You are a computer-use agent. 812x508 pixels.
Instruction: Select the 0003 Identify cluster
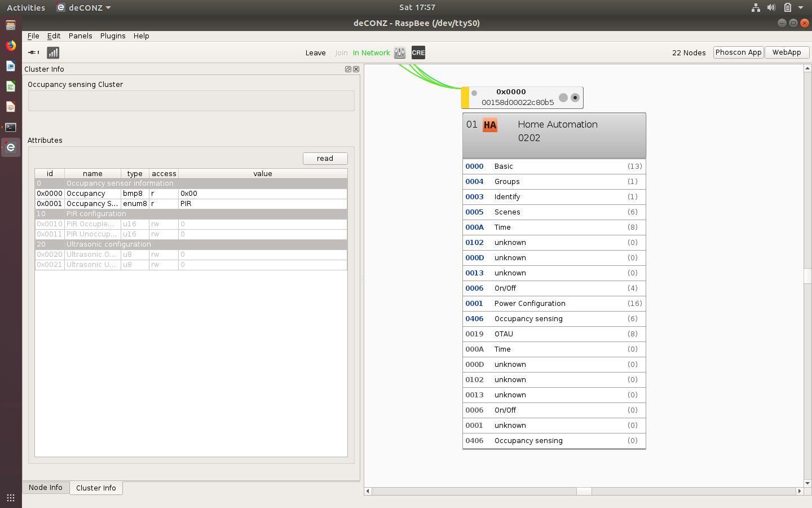pos(554,197)
